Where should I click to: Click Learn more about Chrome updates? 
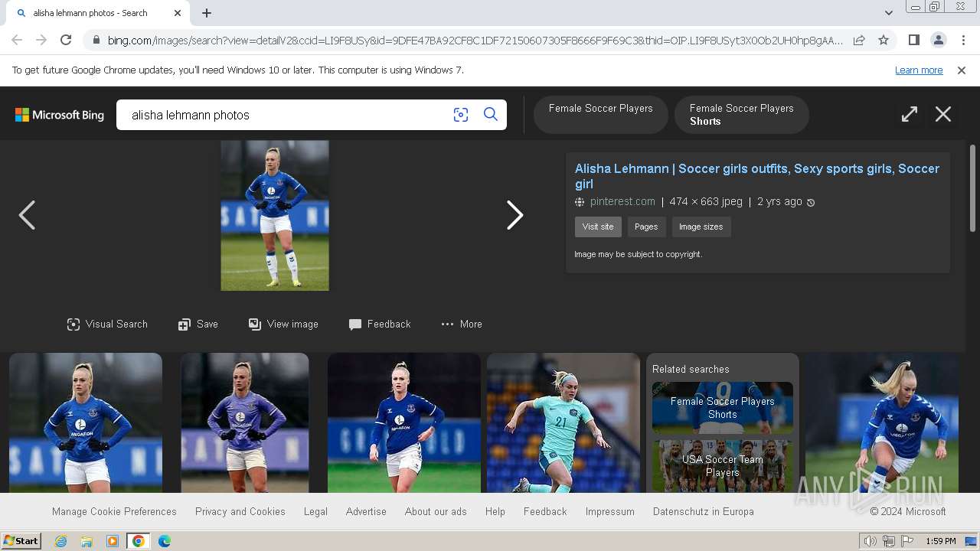919,70
